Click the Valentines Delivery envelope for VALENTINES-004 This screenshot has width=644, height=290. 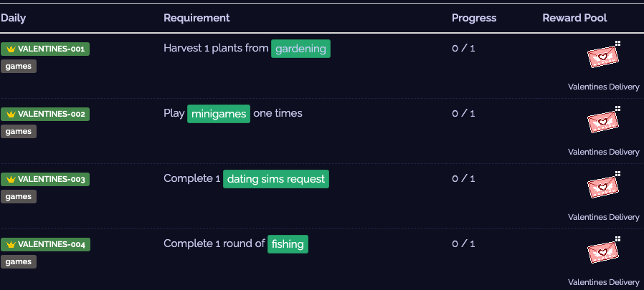[x=603, y=251]
